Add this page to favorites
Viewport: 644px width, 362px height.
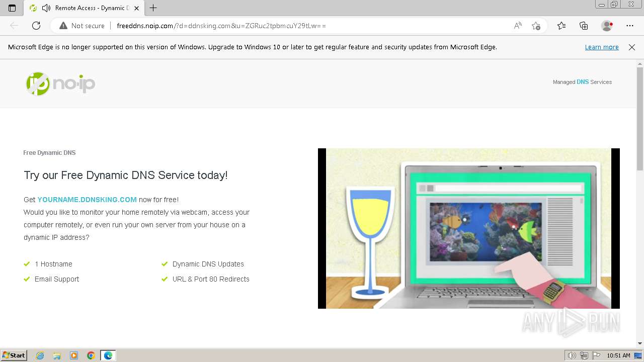(536, 26)
